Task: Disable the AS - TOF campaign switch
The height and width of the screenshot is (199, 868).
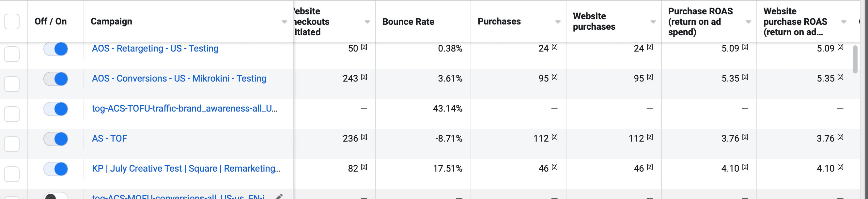Action: click(x=56, y=139)
